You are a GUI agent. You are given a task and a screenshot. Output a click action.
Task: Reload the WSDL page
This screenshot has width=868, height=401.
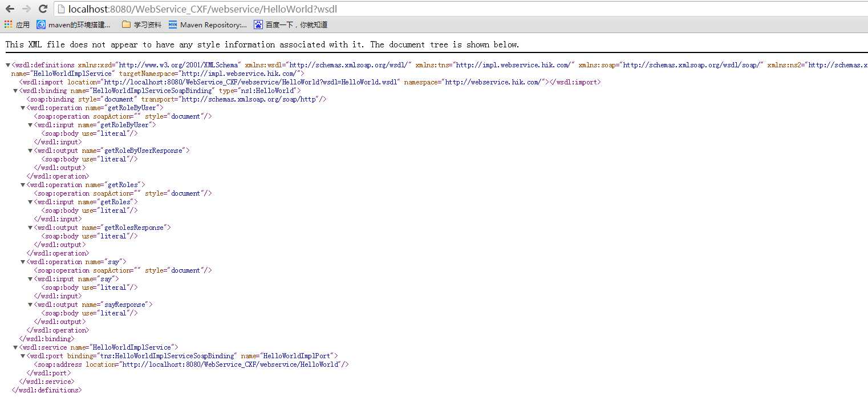43,9
